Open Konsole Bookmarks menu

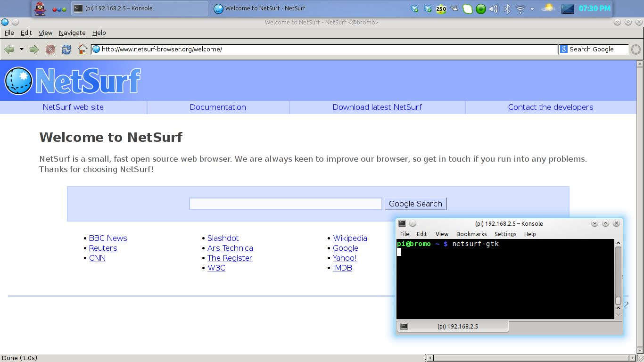[x=471, y=234]
